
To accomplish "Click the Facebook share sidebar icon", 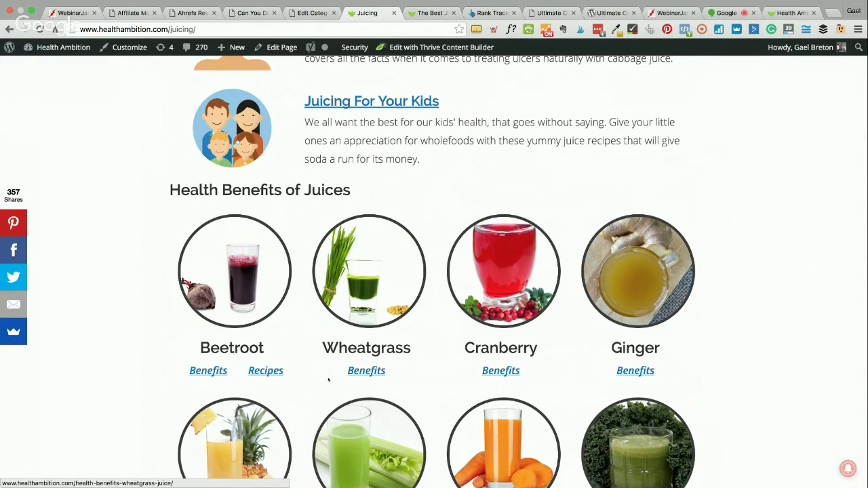I will pos(14,250).
